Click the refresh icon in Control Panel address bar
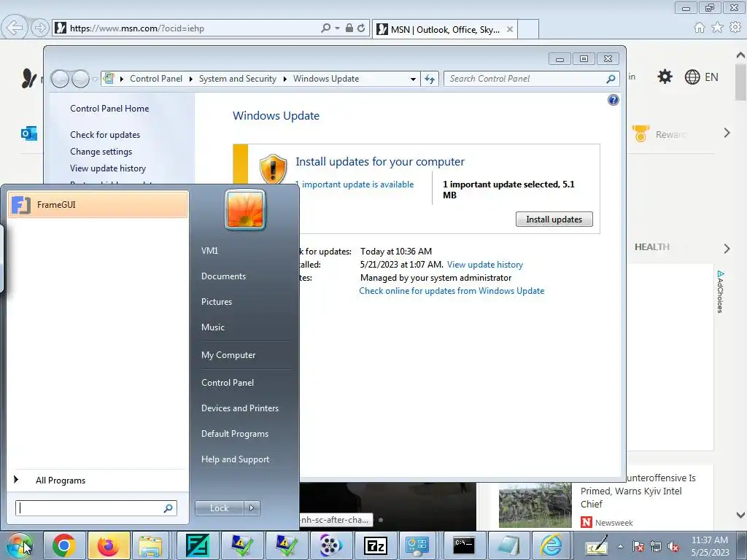Image resolution: width=747 pixels, height=560 pixels. pyautogui.click(x=430, y=79)
